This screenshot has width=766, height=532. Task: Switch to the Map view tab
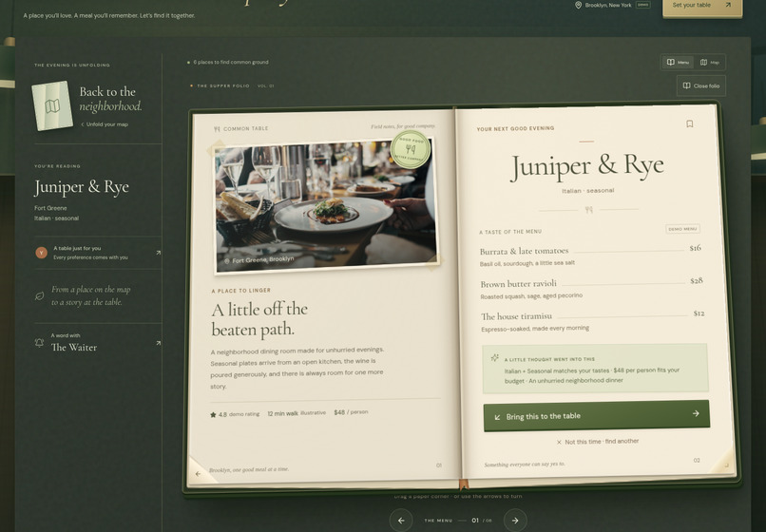pos(710,62)
